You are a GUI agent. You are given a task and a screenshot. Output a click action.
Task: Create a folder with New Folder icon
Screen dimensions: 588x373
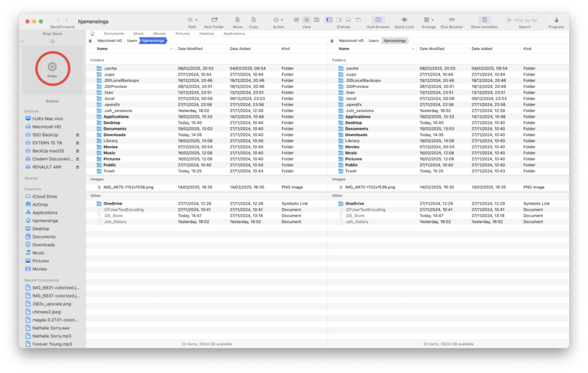(214, 20)
